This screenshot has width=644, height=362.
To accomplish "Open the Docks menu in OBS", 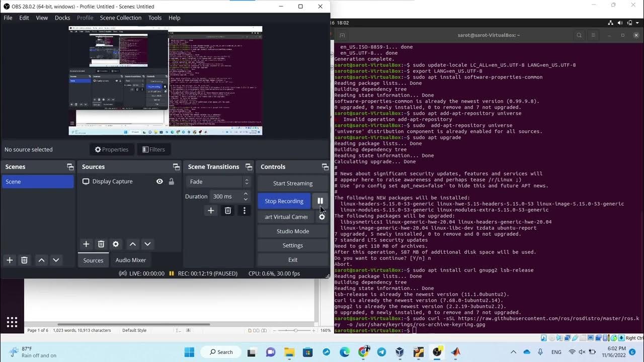I will pyautogui.click(x=62, y=18).
